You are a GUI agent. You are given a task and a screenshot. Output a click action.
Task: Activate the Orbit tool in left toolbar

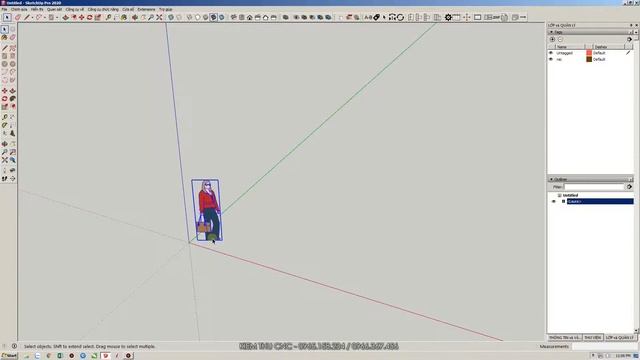4,144
